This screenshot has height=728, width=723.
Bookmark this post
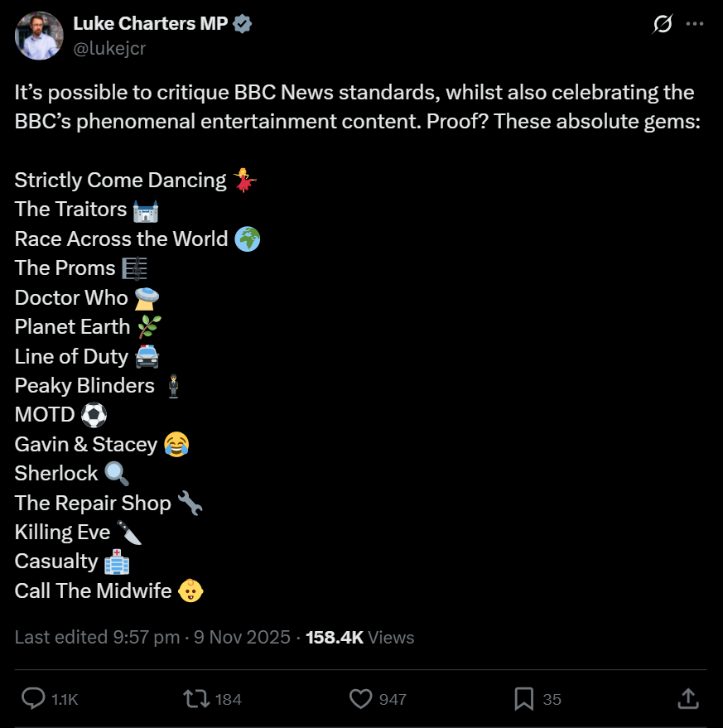523,699
